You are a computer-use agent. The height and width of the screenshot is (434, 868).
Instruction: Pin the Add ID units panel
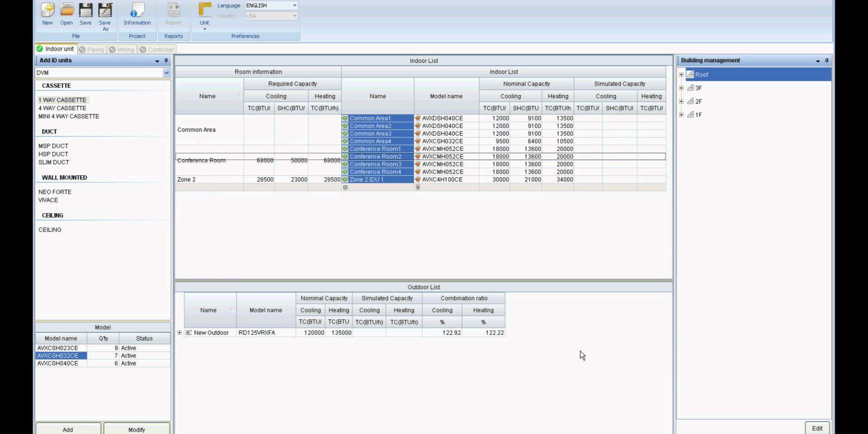(x=166, y=61)
